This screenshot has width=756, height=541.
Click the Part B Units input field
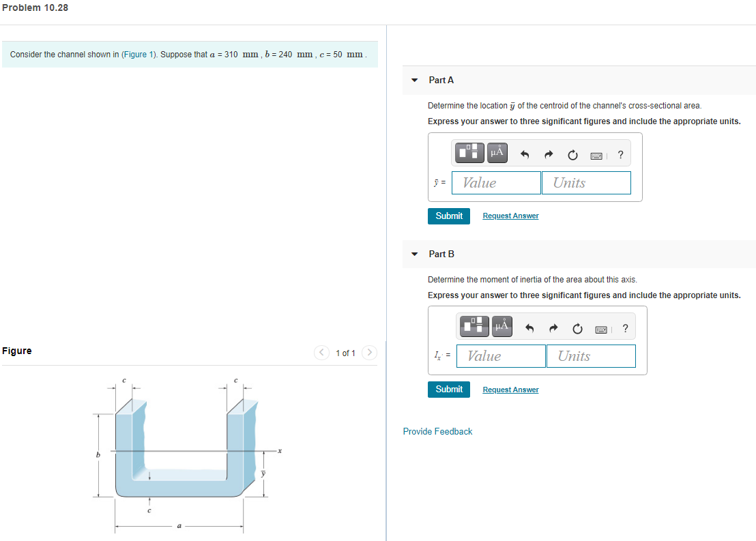(591, 356)
